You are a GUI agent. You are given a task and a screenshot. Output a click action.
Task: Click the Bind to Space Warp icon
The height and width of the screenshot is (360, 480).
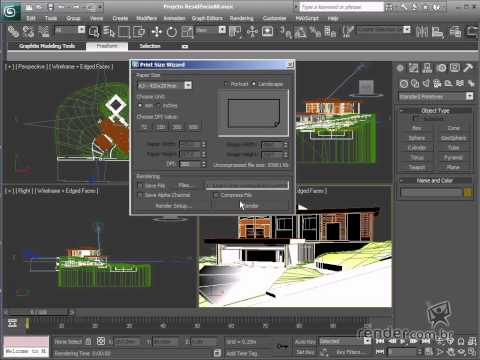pyautogui.click(x=43, y=32)
